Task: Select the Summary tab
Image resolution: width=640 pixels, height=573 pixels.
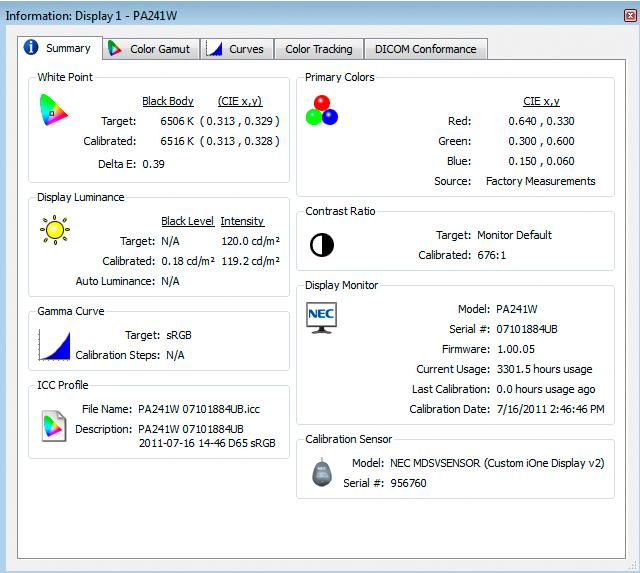Action: 60,48
